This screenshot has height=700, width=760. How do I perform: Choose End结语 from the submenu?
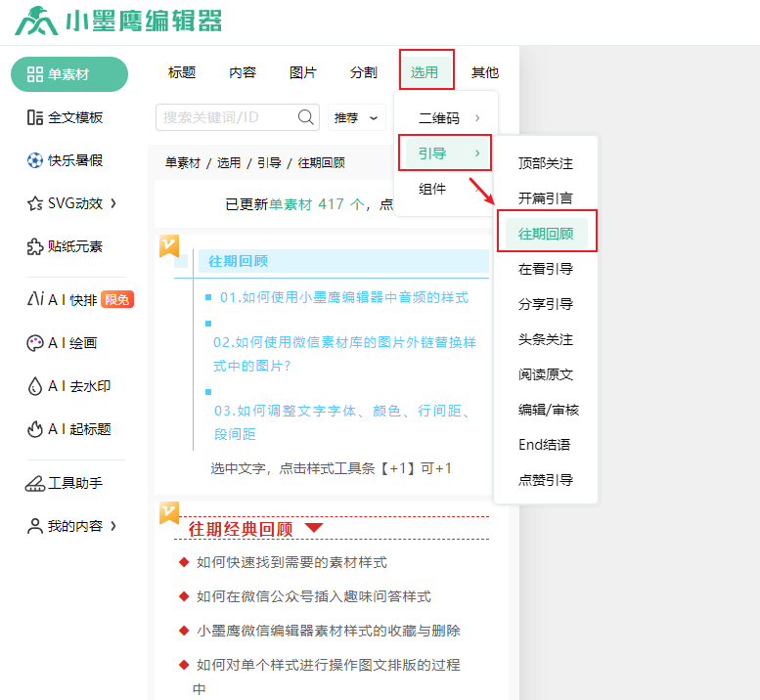point(544,445)
